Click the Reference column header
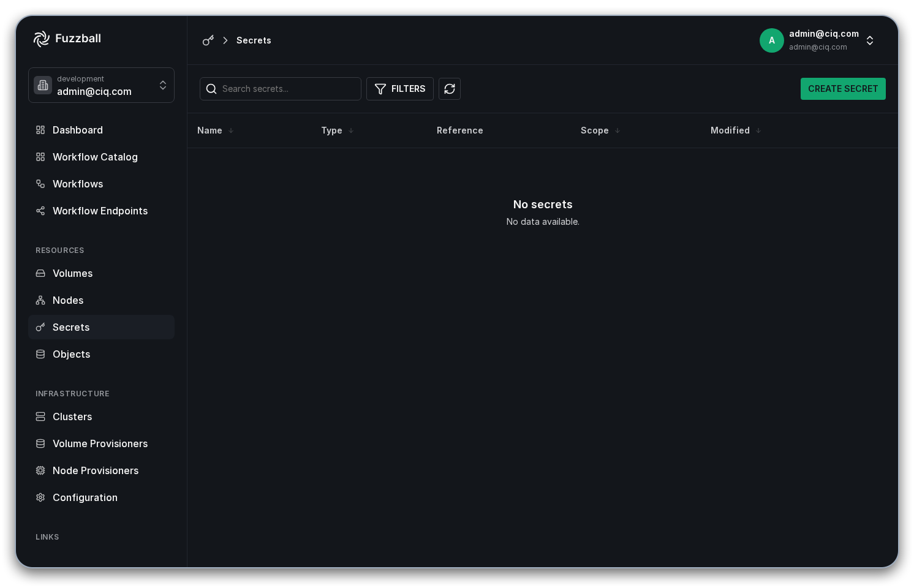This screenshot has height=588, width=914. (460, 130)
